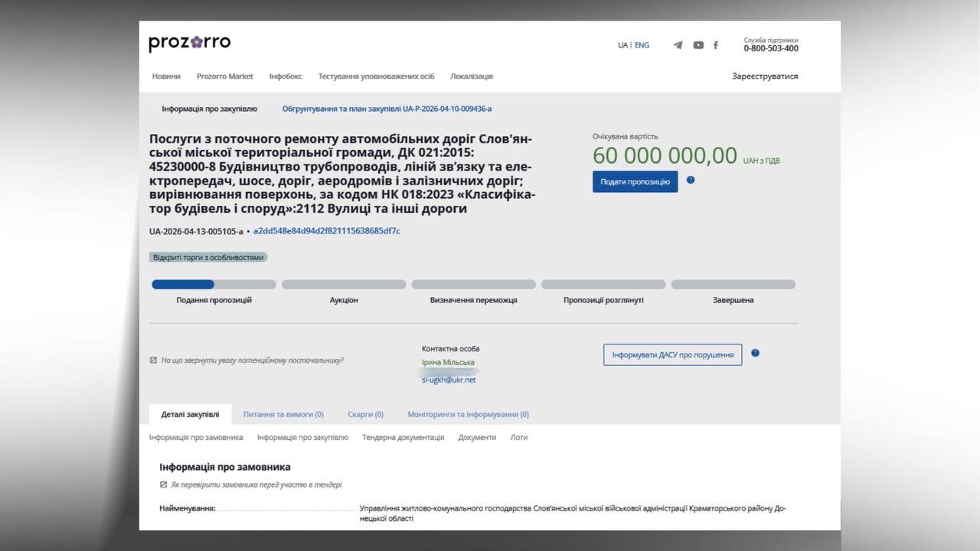The height and width of the screenshot is (551, 980).
Task: Open the Facebook page icon
Action: click(x=716, y=45)
